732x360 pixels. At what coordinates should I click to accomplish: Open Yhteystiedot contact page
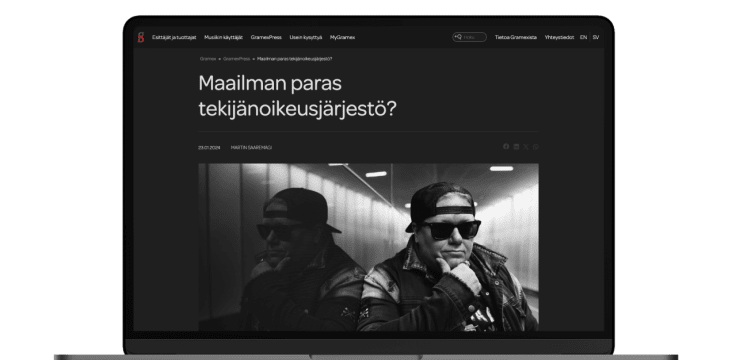click(x=559, y=37)
